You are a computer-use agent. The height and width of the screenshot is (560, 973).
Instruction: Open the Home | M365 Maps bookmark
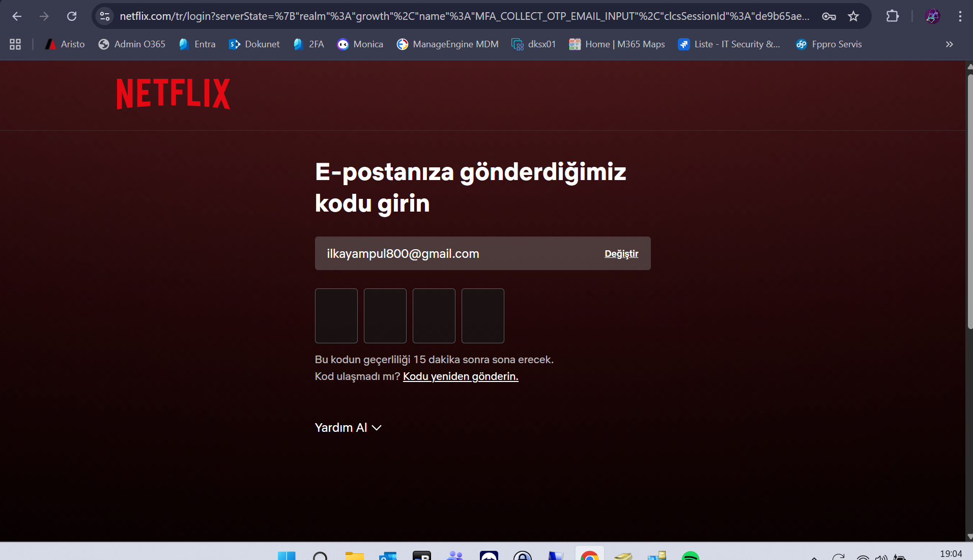click(x=617, y=44)
